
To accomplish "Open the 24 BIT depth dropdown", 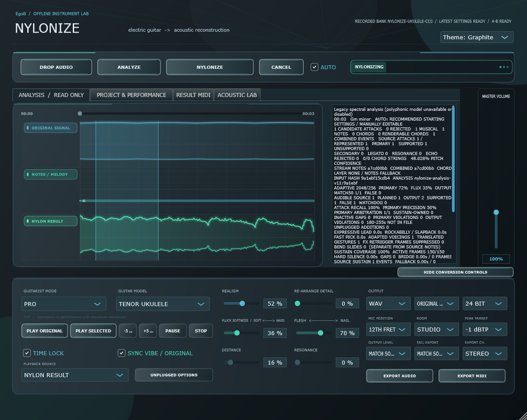I will pos(485,303).
